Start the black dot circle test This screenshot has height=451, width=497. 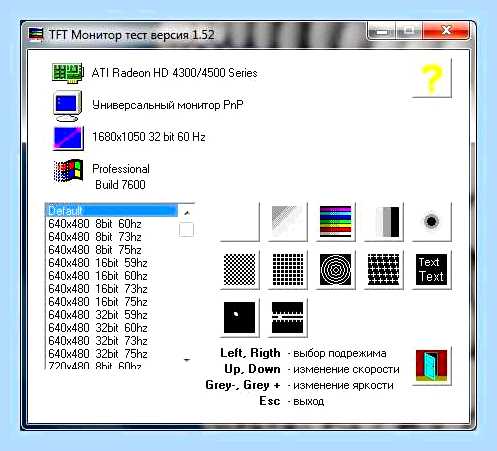click(432, 221)
